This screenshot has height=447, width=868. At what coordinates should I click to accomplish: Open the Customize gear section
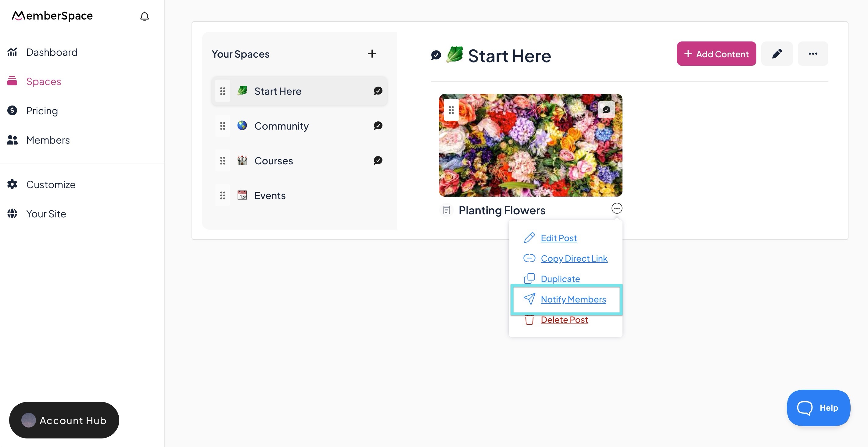click(x=51, y=184)
